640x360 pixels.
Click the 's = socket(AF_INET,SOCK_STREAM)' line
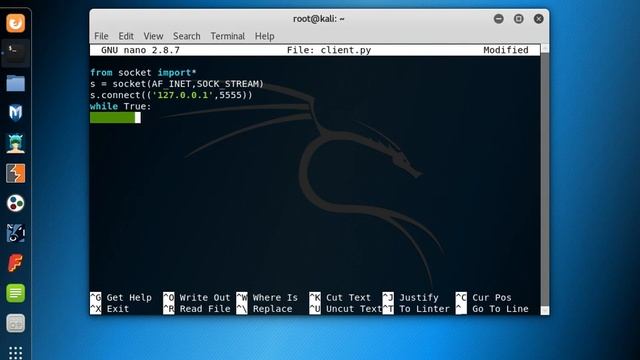point(177,84)
